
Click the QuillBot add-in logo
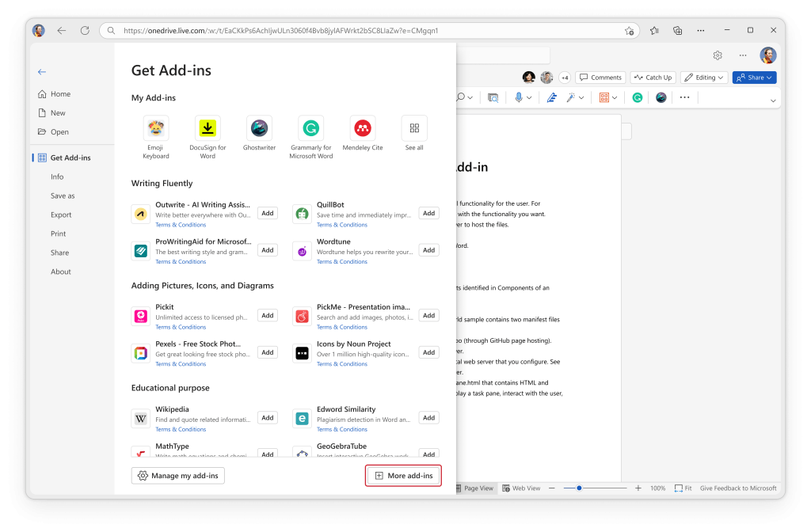(x=302, y=214)
